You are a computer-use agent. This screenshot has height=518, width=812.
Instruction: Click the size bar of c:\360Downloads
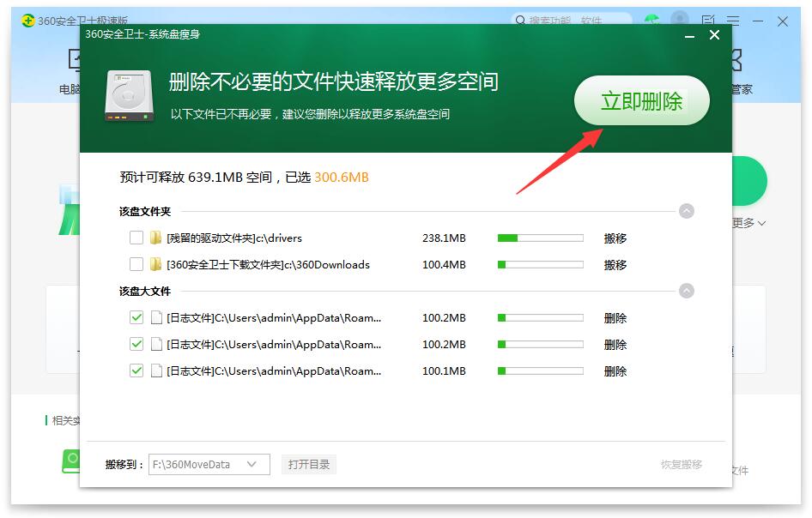click(540, 264)
